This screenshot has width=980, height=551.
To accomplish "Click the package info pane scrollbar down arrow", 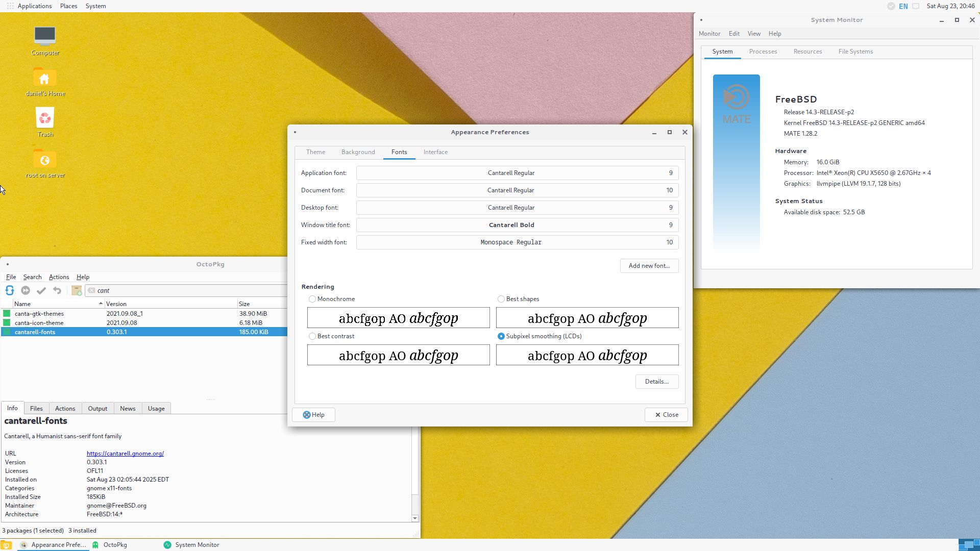I will [x=415, y=518].
